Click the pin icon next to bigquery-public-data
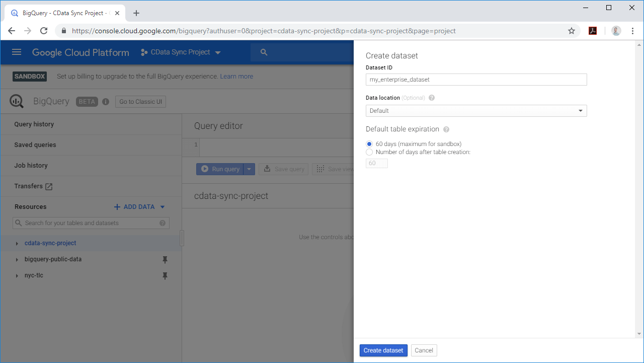644x363 pixels. coord(165,260)
